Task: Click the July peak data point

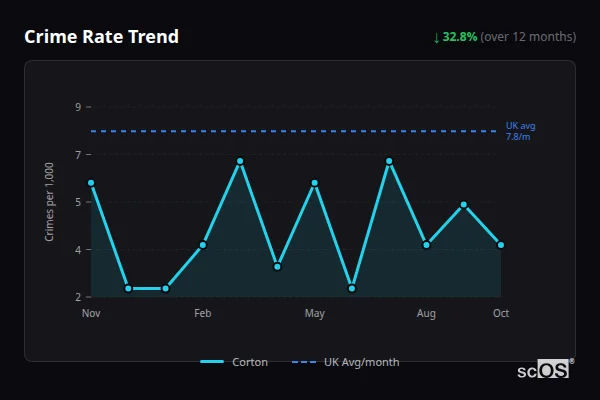Action: pos(389,161)
